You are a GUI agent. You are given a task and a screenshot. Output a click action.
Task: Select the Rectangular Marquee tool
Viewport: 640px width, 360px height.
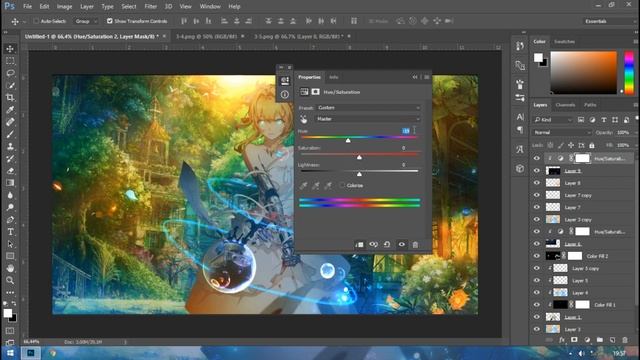pos(10,61)
